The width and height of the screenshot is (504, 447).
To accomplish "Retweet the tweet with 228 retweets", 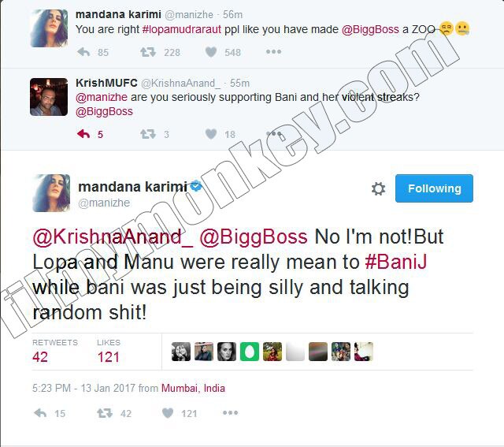I will [x=148, y=52].
